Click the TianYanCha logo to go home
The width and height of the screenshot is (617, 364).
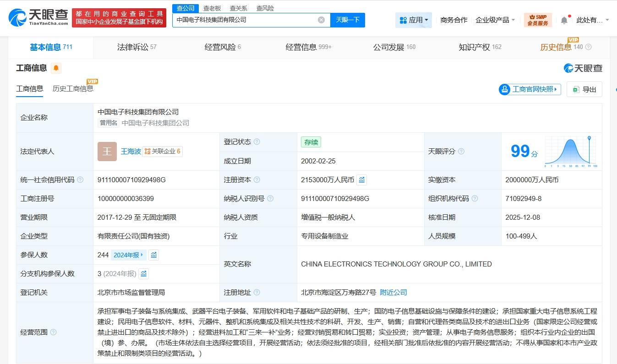coord(38,18)
